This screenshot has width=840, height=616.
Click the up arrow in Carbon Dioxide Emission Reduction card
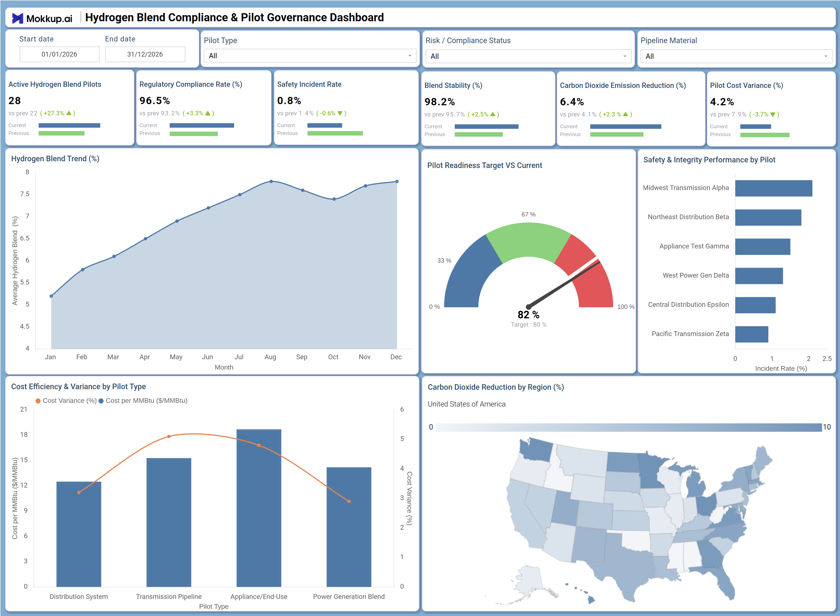tap(625, 114)
